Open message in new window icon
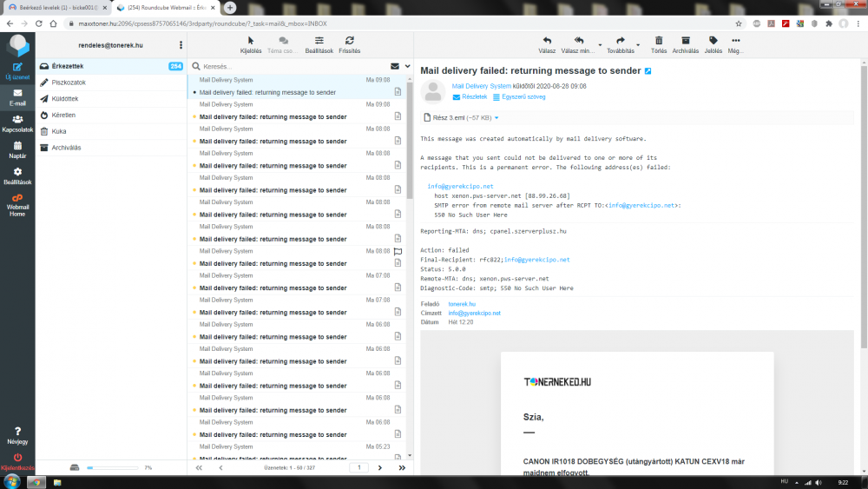The height and width of the screenshot is (489, 868). (648, 71)
